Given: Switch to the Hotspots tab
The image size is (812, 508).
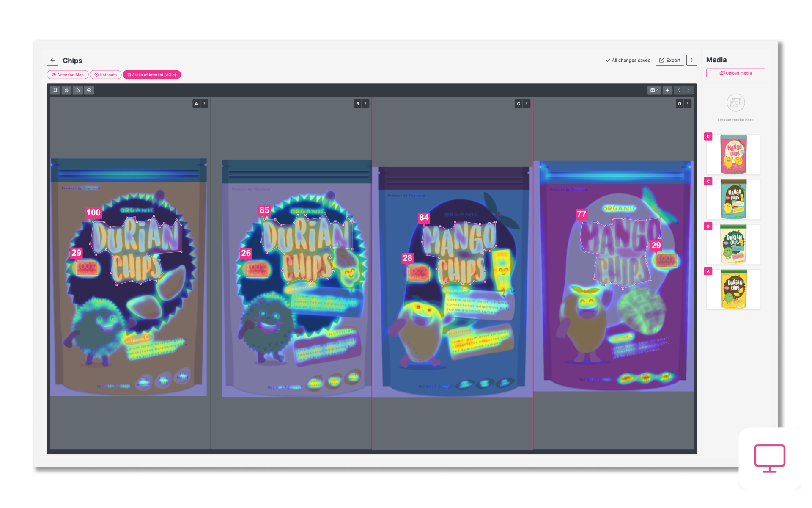Looking at the screenshot, I should [106, 75].
